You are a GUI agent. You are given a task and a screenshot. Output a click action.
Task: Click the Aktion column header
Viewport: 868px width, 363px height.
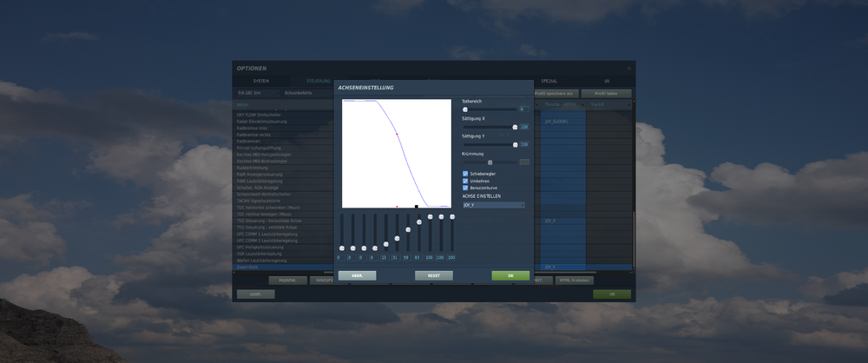point(285,105)
